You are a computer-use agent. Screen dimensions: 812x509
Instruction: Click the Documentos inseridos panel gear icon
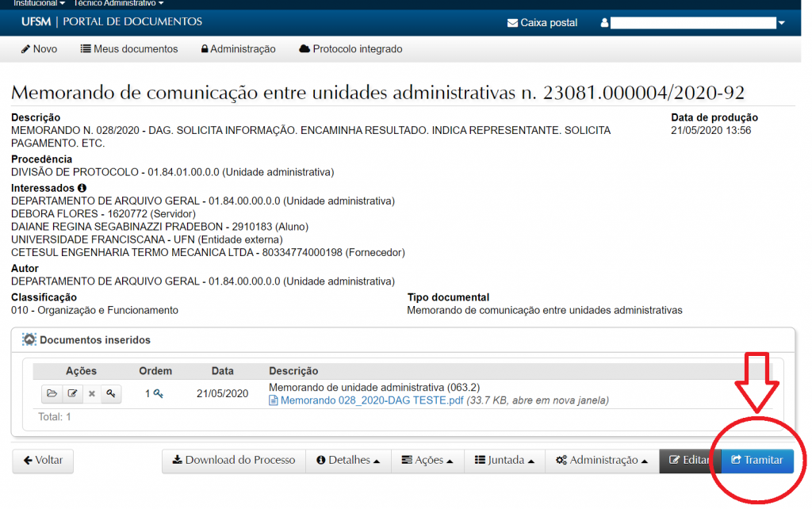[29, 340]
